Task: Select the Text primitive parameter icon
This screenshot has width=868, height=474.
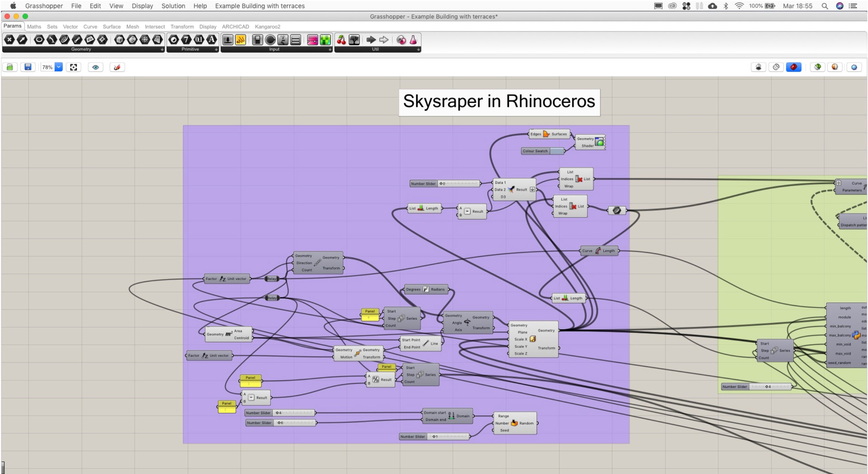Action: (x=211, y=40)
